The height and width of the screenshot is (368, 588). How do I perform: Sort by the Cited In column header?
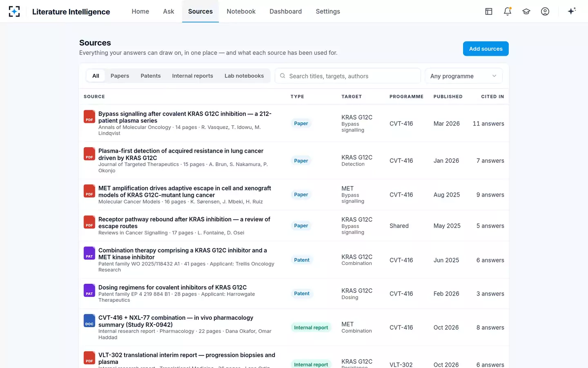(492, 96)
